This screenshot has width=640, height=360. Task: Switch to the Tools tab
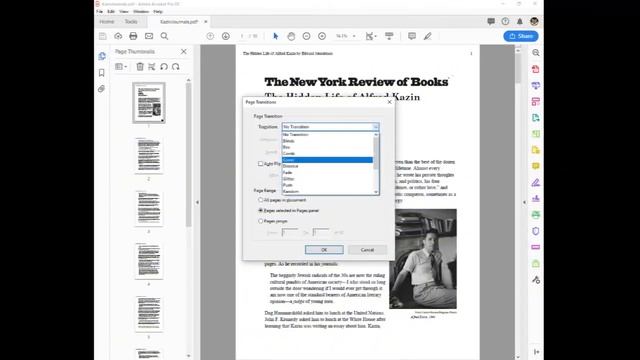coord(131,22)
